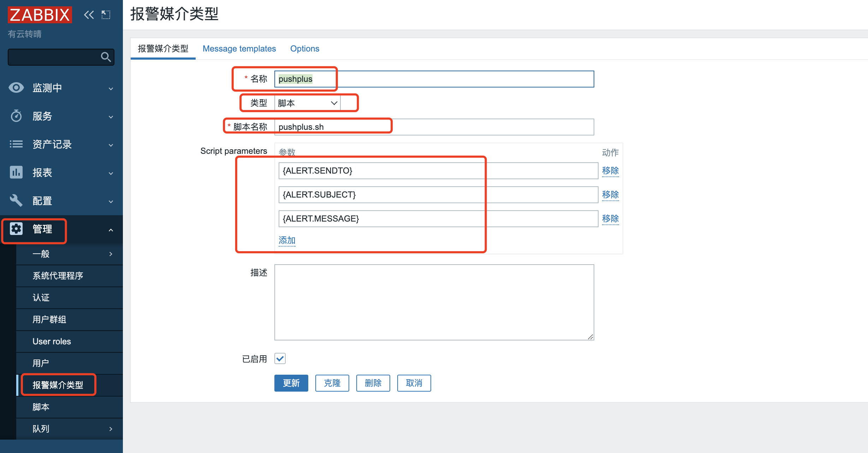Screen dimensions: 868x453
Task: Collapse sidebar with double-chevron icon
Action: tap(89, 15)
